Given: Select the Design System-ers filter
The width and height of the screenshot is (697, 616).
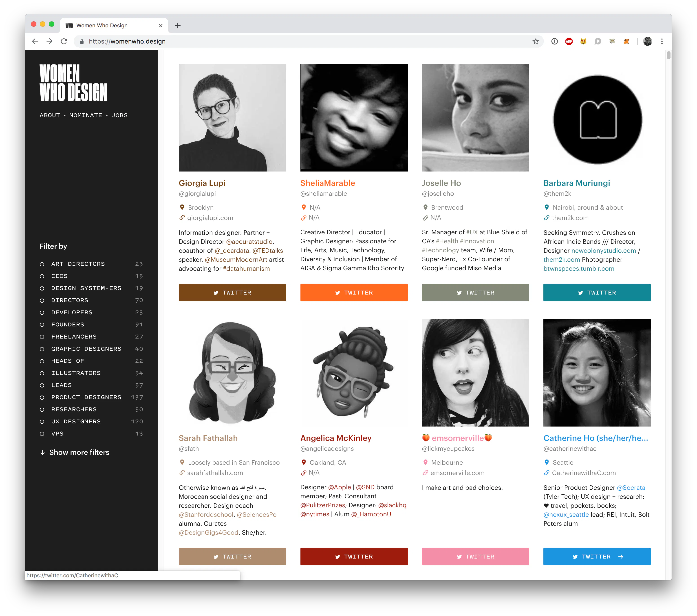Looking at the screenshot, I should [x=91, y=288].
